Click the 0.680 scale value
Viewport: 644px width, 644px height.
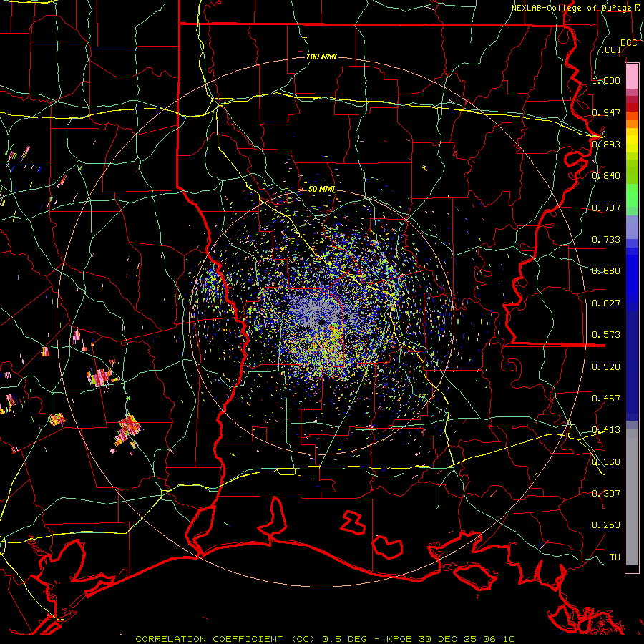(606, 271)
